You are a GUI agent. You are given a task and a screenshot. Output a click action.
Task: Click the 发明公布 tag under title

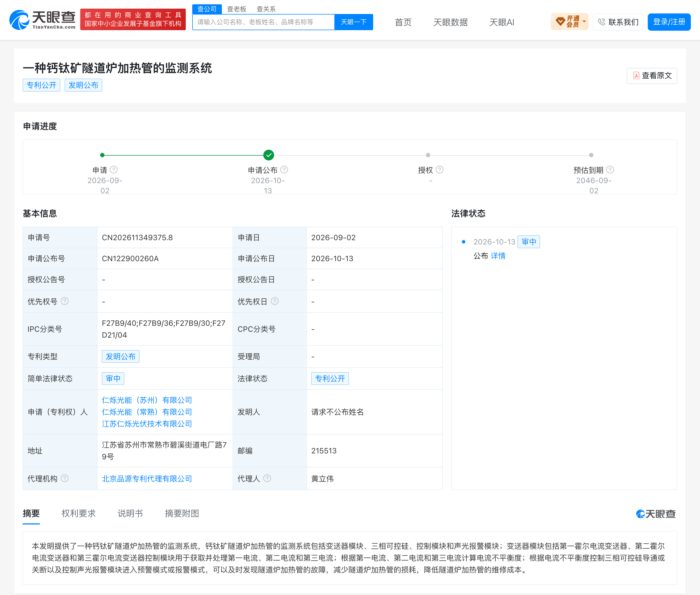(83, 85)
